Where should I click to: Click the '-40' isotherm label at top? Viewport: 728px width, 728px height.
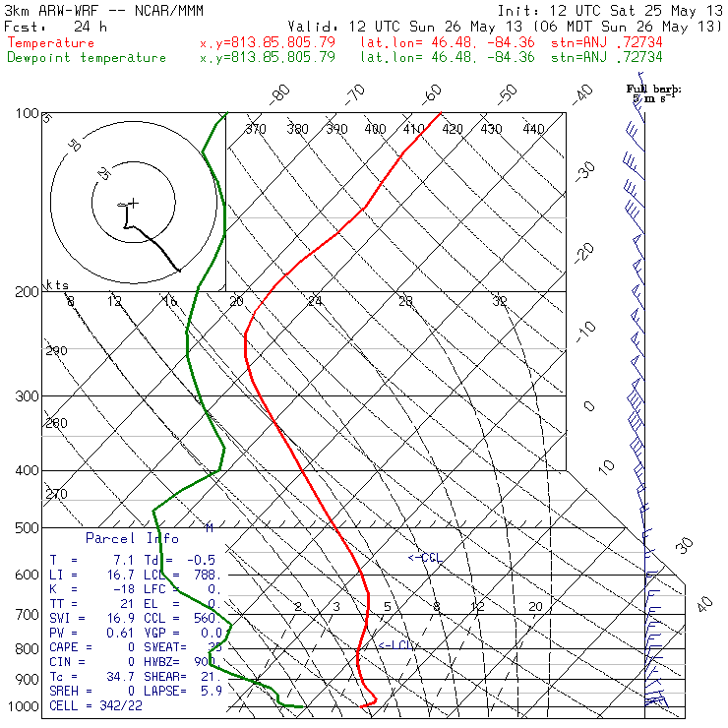tap(582, 93)
